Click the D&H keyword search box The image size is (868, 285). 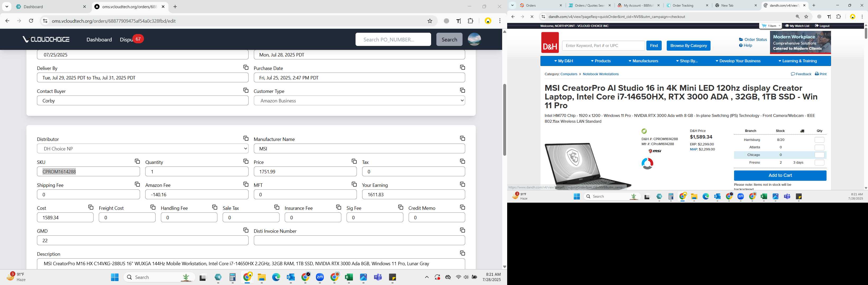pyautogui.click(x=603, y=46)
